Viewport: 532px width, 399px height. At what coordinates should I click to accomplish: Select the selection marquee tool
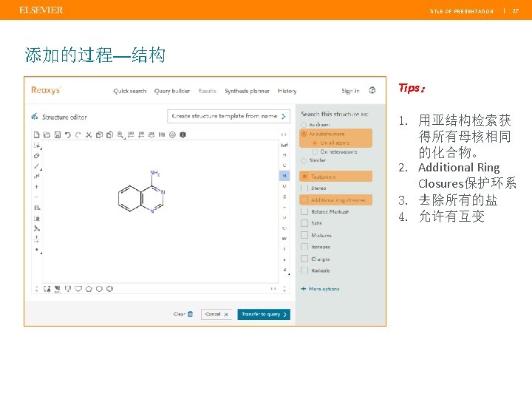(37, 146)
